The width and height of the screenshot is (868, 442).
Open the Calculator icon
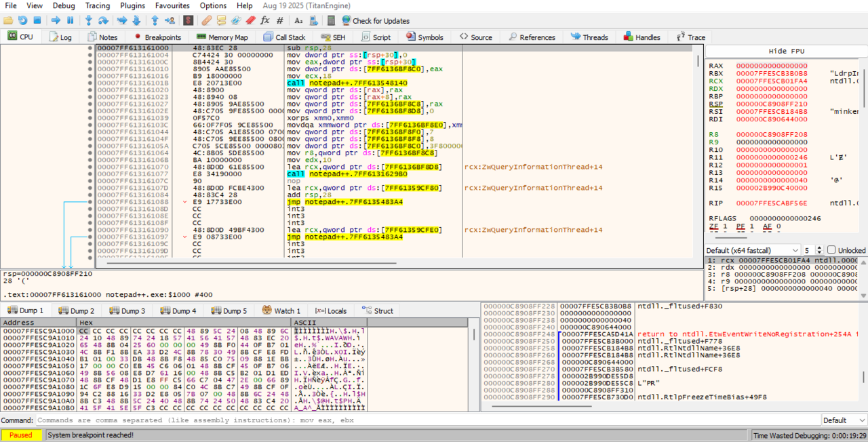tap(331, 20)
